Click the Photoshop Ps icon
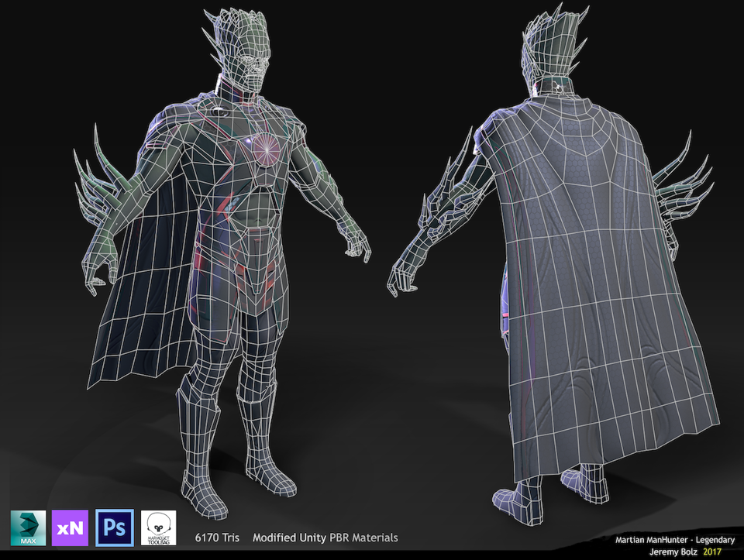 (115, 527)
